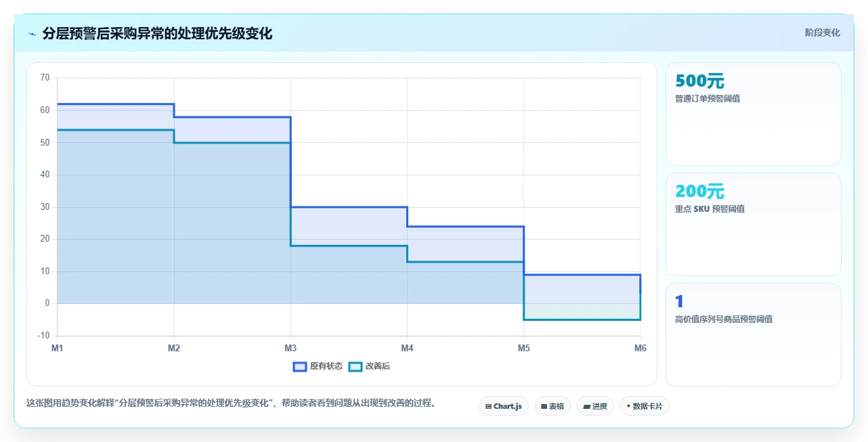Click the 40 y-axis tick label
868x442 pixels.
coord(45,175)
